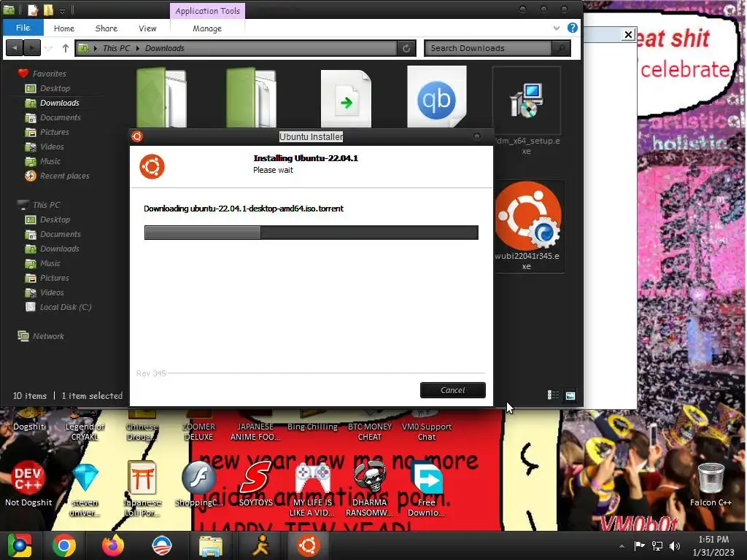This screenshot has height=560, width=747.
Task: Open the View ribbon tab
Action: pyautogui.click(x=147, y=28)
